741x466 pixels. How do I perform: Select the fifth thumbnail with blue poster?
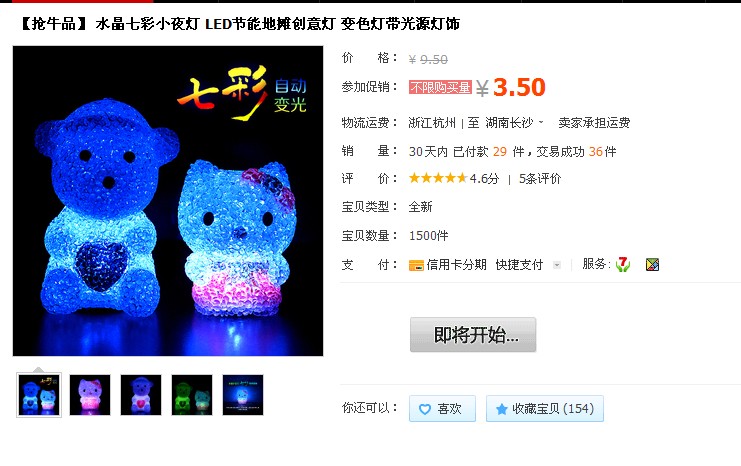click(243, 395)
